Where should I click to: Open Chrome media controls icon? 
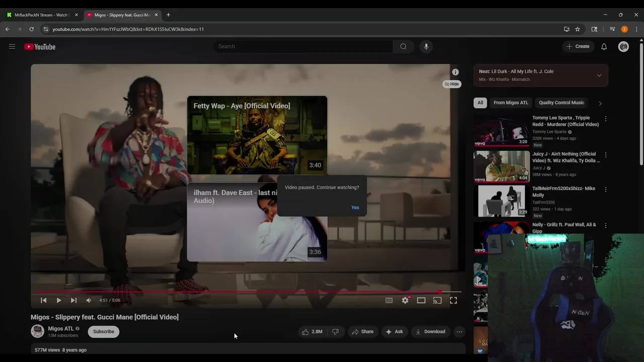click(x=612, y=29)
